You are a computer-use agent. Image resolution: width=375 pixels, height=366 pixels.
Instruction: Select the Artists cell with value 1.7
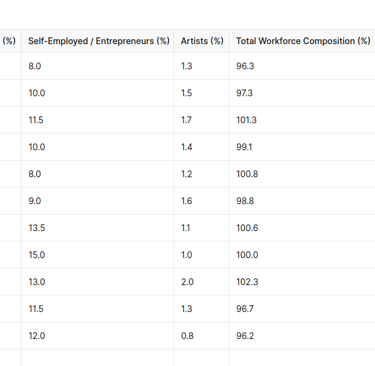tap(201, 120)
